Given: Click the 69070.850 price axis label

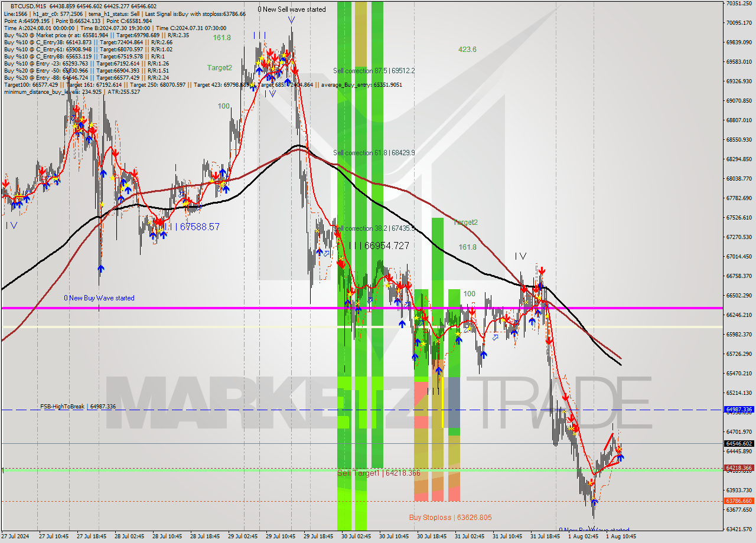Looking at the screenshot, I should click(x=739, y=100).
